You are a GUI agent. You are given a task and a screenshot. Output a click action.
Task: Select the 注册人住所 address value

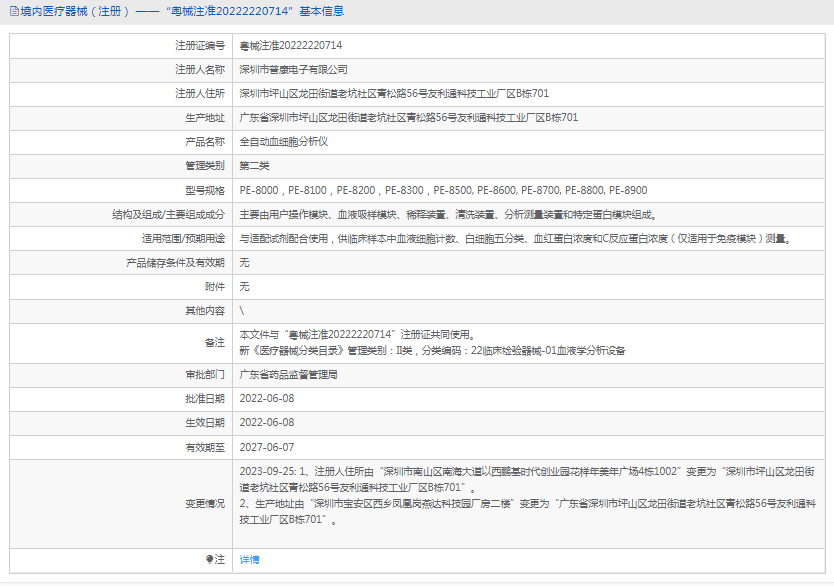pos(394,94)
